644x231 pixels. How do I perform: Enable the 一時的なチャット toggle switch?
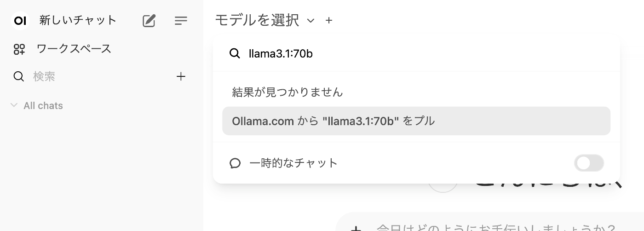point(589,163)
